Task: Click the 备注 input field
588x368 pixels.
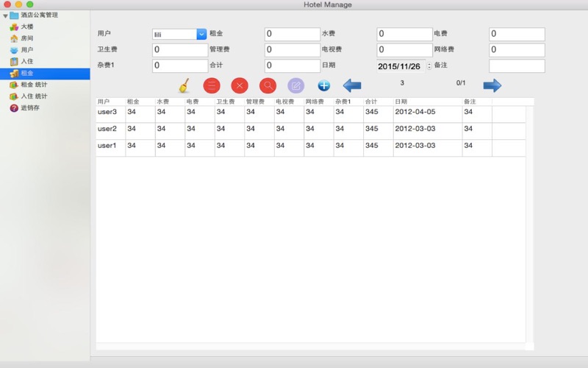Action: click(x=517, y=66)
